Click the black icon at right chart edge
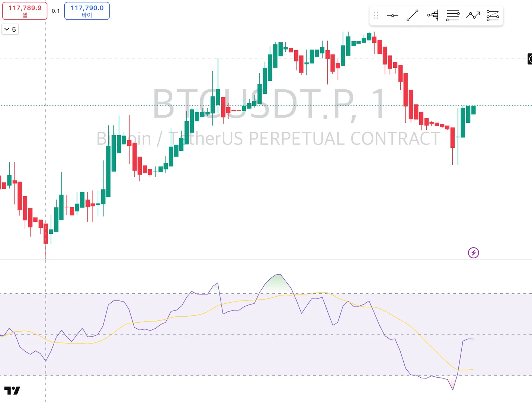Viewport: 532px width, 402px height. (530, 59)
